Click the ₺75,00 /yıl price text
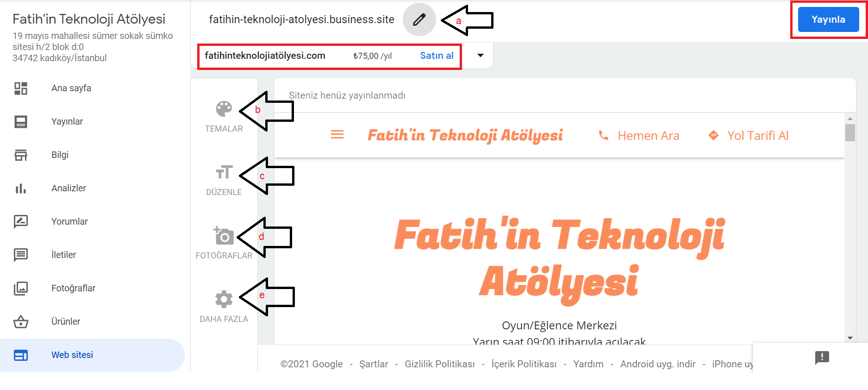 372,56
